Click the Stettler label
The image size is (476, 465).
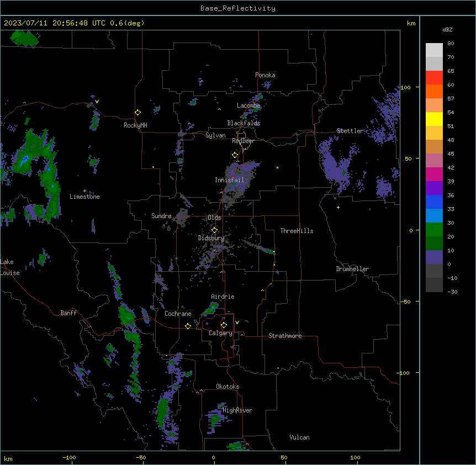point(350,131)
